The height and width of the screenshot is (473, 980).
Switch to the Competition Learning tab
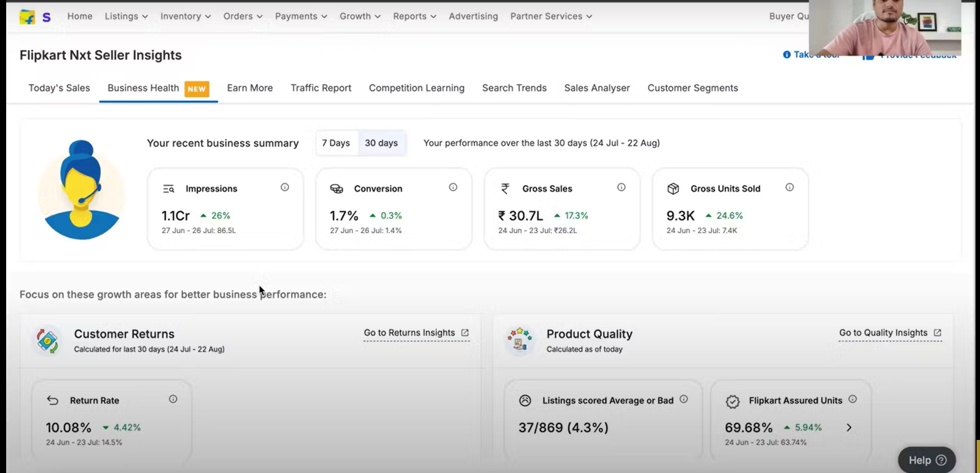[417, 88]
